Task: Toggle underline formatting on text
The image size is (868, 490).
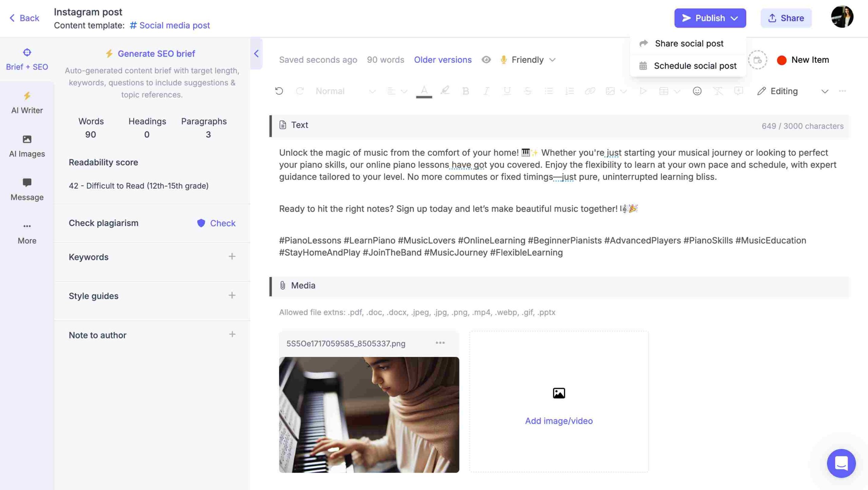Action: [506, 91]
